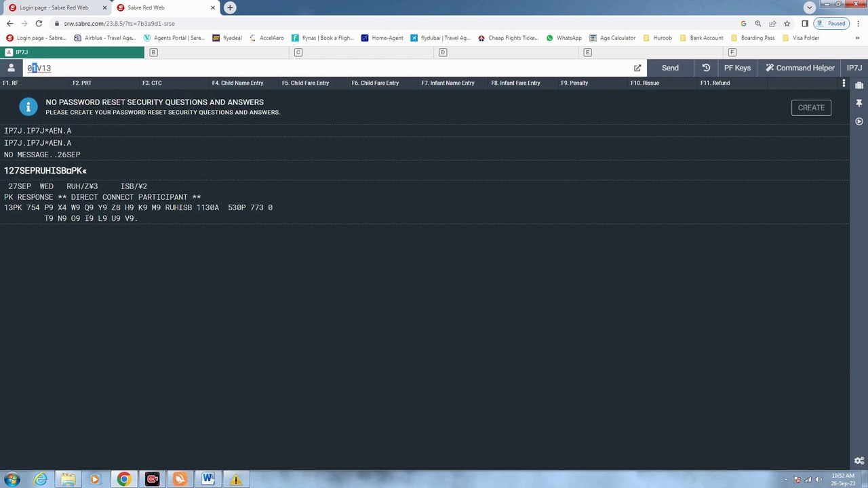
Task: Toggle the Chrome side panel
Action: 805,24
